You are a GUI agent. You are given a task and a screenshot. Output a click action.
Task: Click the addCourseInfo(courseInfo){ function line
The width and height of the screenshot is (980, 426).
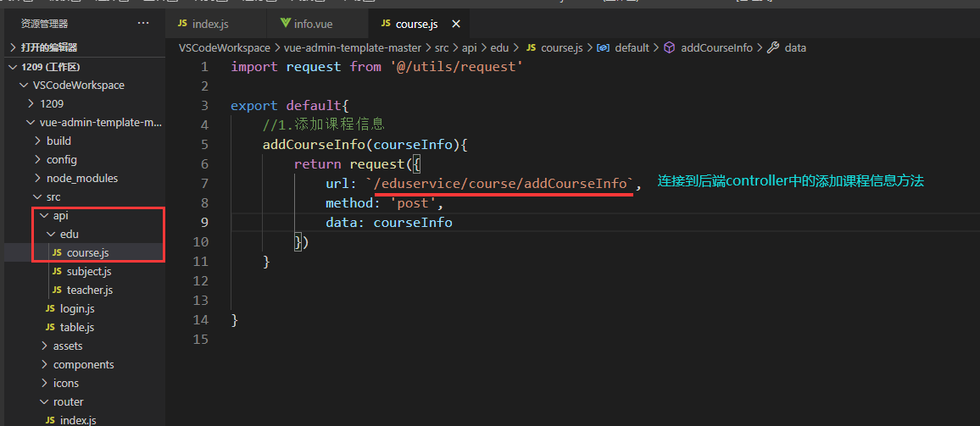click(365, 145)
